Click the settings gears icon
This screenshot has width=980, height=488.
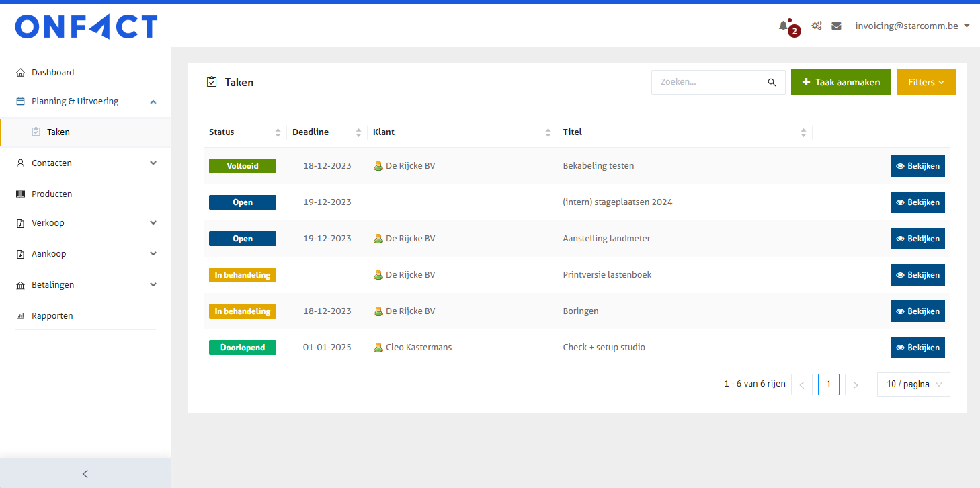pyautogui.click(x=816, y=26)
